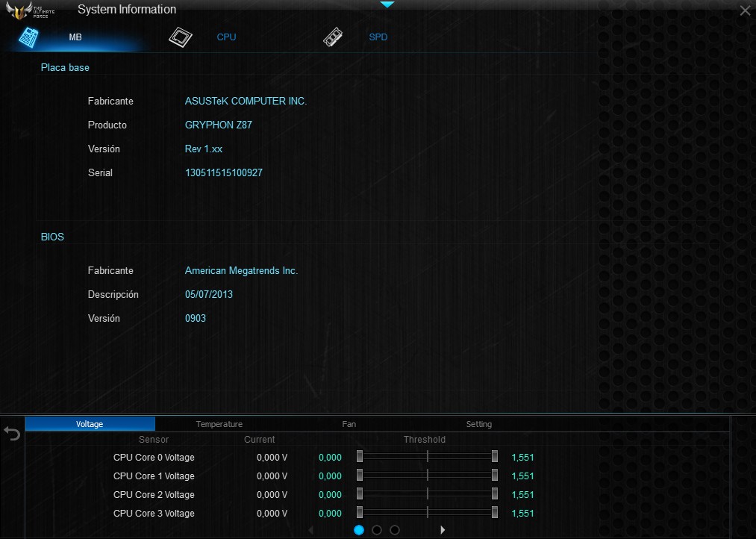
Task: Click CPU Core 3 lower threshold 0,000
Action: (x=331, y=514)
